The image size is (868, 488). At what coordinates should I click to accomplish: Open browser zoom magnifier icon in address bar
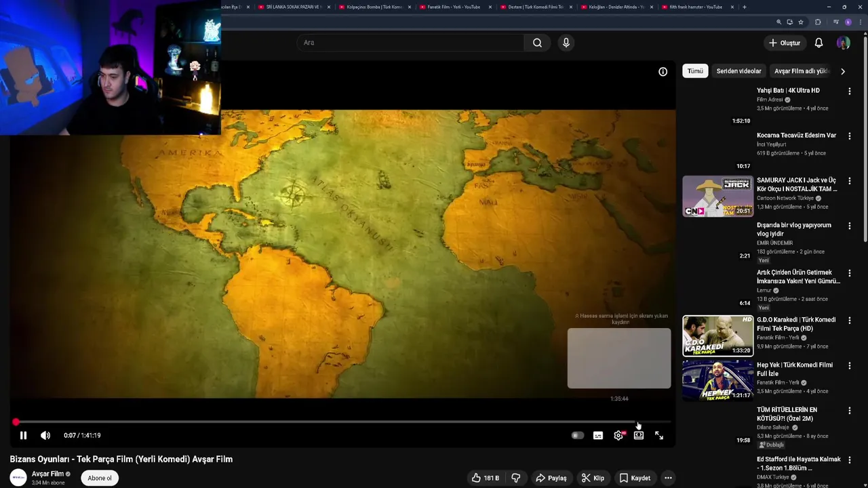click(779, 22)
